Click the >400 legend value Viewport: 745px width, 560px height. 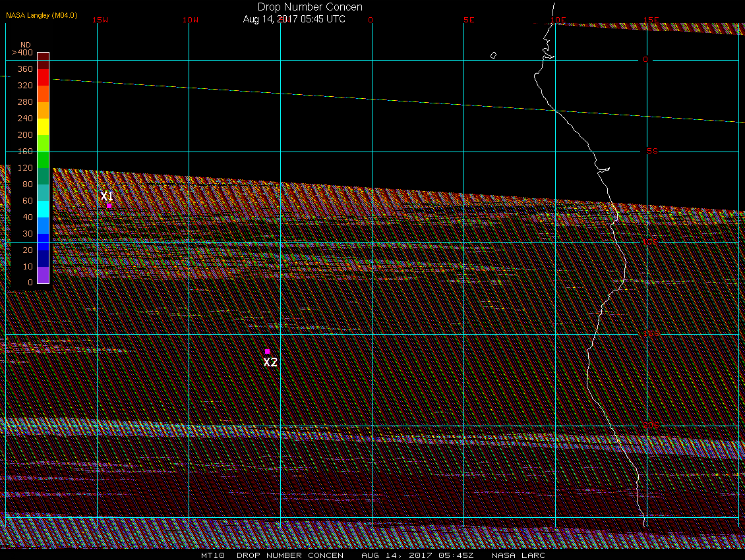(22, 53)
